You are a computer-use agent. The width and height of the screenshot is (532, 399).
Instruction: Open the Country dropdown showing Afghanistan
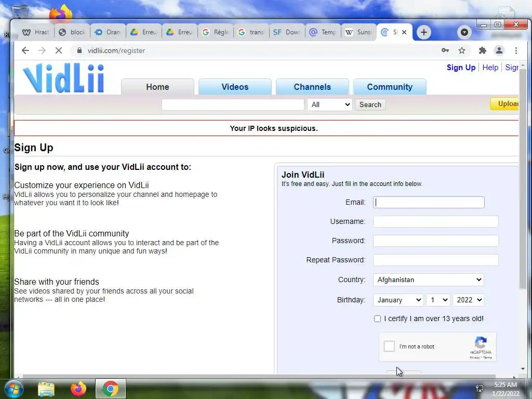[428, 280]
